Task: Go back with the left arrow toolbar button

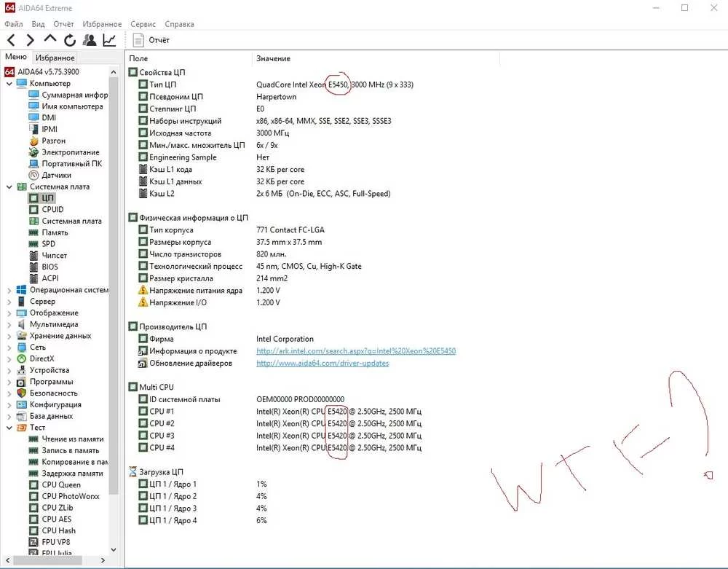Action: [x=11, y=40]
